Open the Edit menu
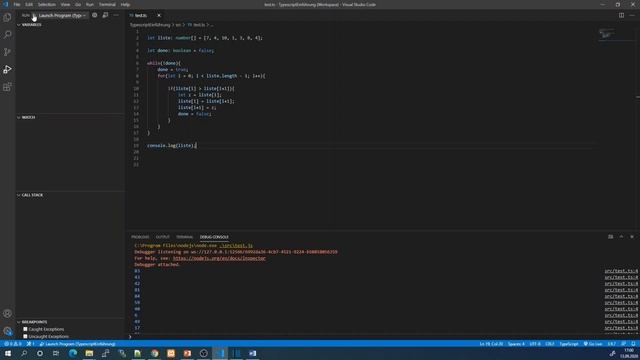 click(29, 4)
